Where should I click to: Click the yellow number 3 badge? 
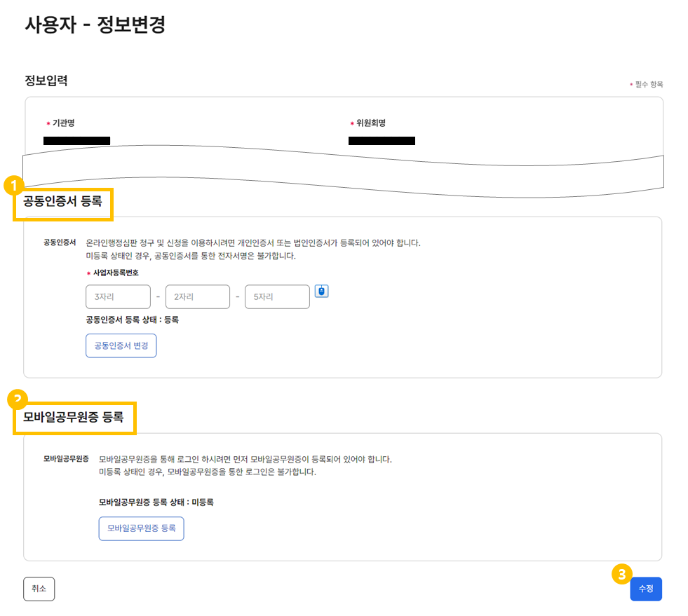click(x=622, y=574)
